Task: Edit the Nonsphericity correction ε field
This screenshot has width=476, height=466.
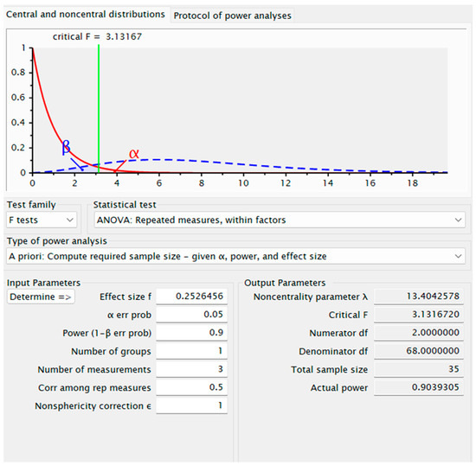Action: click(x=191, y=405)
